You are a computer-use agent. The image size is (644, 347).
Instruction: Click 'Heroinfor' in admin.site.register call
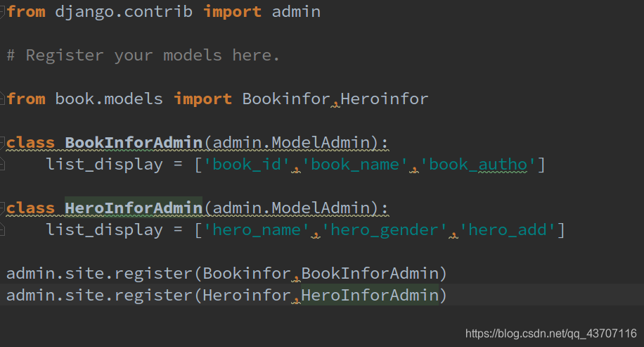point(247,295)
